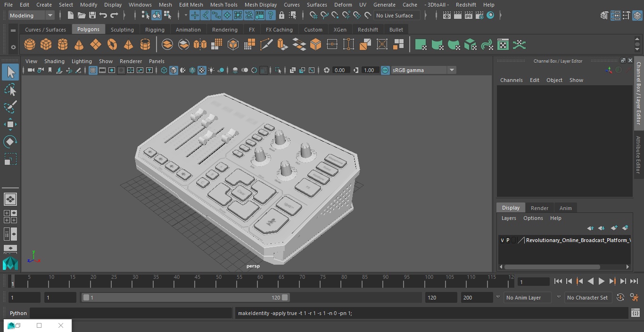Click the Bridge shelf icon

[x=299, y=45]
